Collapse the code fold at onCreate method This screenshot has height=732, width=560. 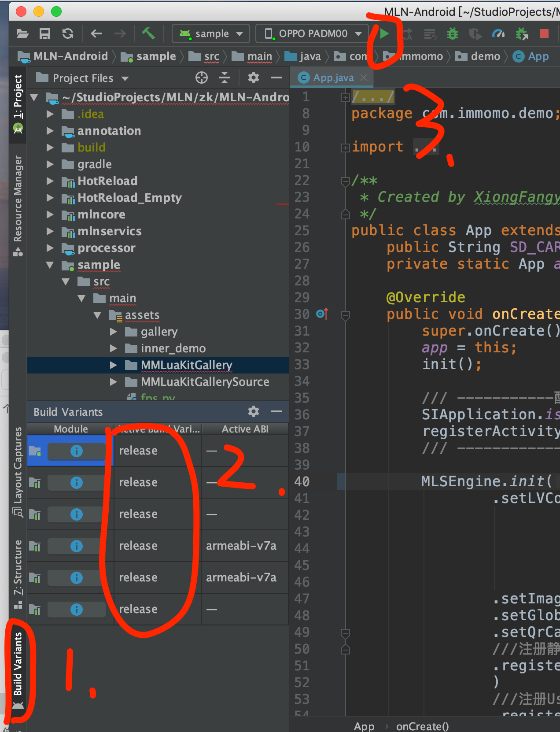point(346,315)
